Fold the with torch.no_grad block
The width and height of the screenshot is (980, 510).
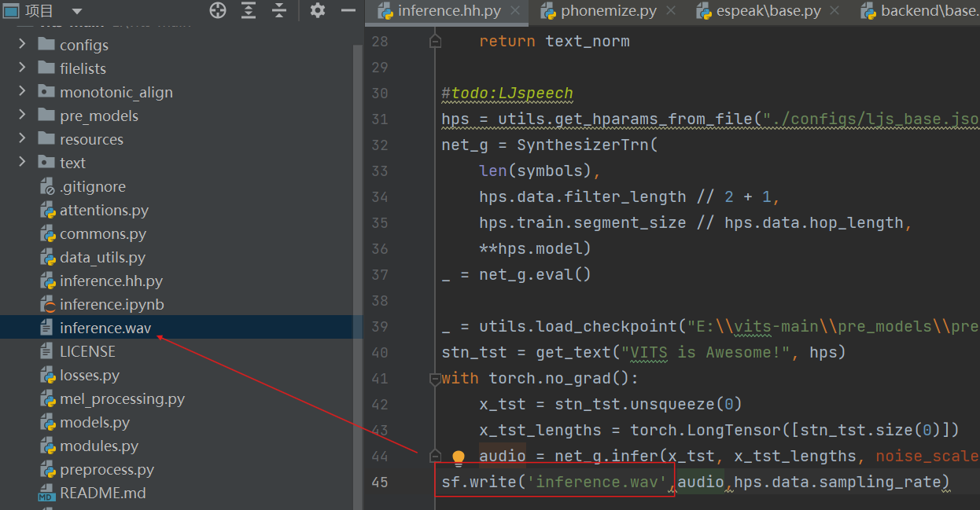[434, 379]
